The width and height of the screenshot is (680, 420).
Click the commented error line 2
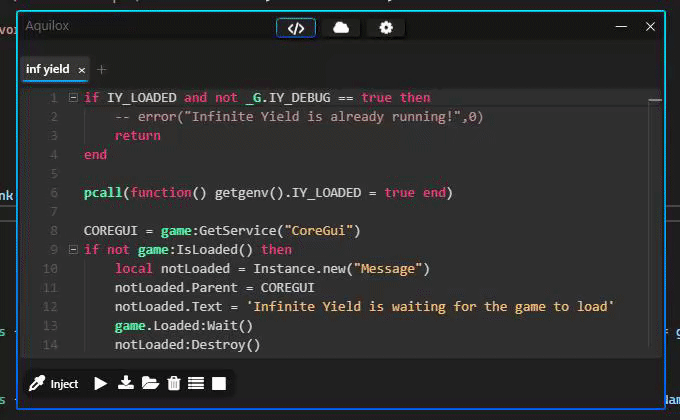coord(299,117)
